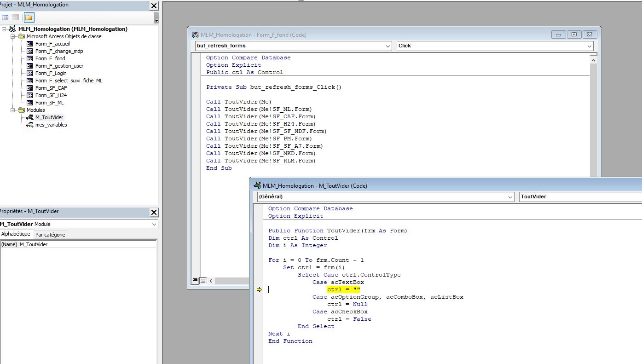Select Form_F_fond in project tree

[x=50, y=58]
